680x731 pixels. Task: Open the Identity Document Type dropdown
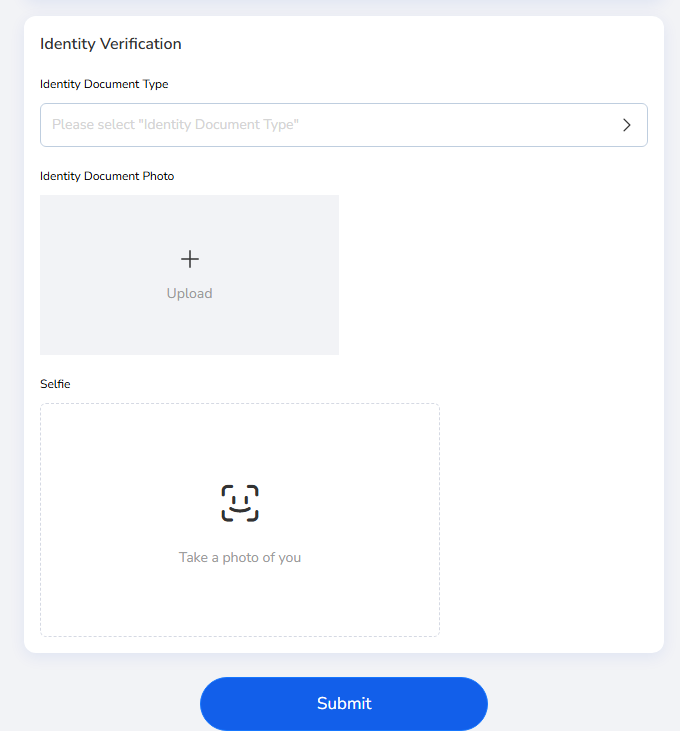point(343,125)
